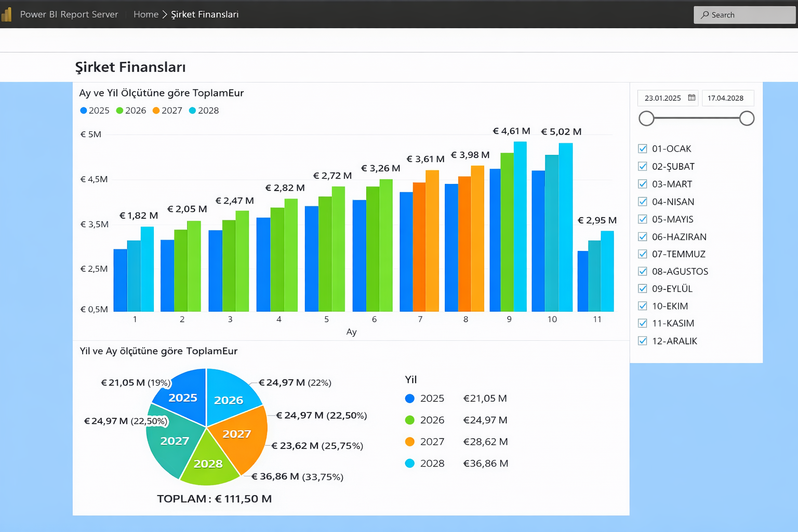Click the cyan 2028 dot in Yil list

pyautogui.click(x=410, y=463)
